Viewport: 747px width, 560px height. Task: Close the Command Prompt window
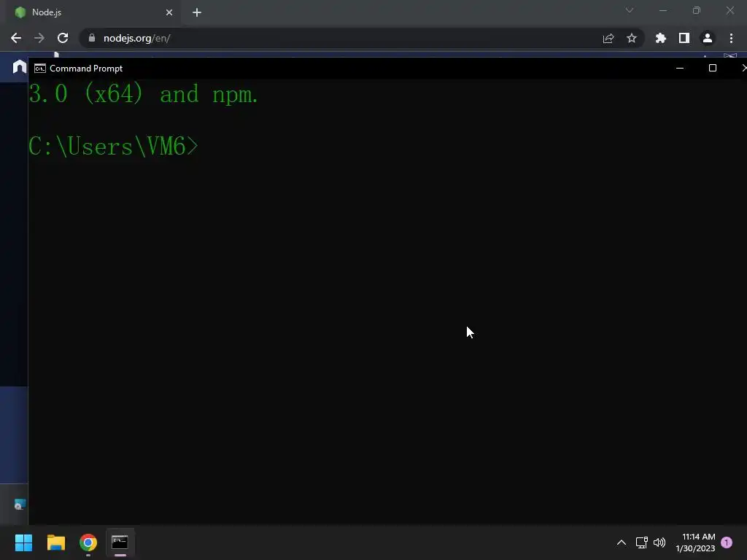[743, 68]
